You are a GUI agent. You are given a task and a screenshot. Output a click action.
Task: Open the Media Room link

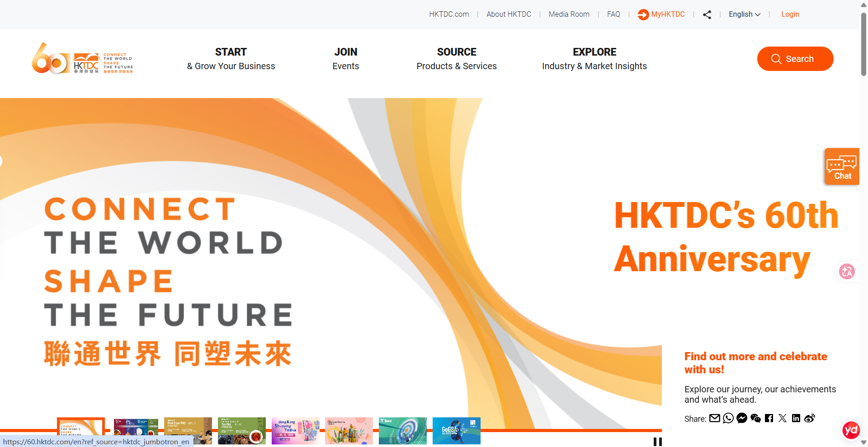(x=569, y=14)
